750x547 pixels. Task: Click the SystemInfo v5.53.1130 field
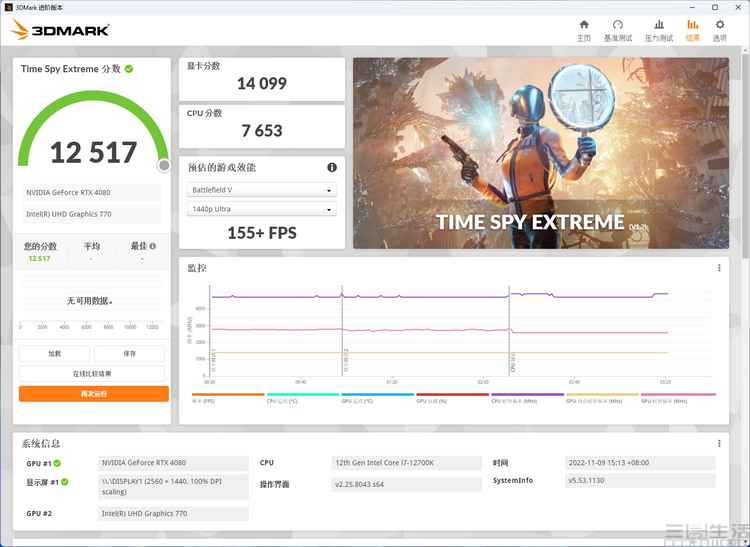640,480
